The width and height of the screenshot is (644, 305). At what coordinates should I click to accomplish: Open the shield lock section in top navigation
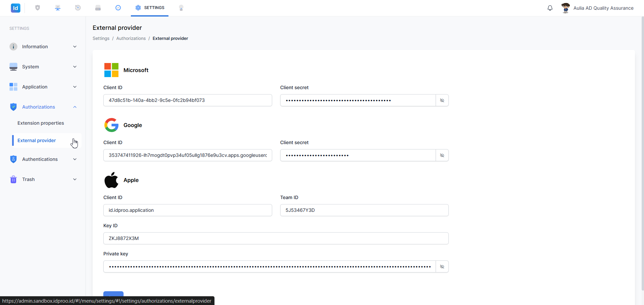pyautogui.click(x=38, y=8)
